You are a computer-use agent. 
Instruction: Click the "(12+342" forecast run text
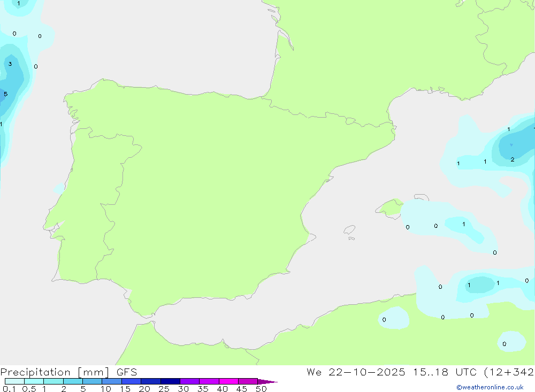tap(509, 372)
